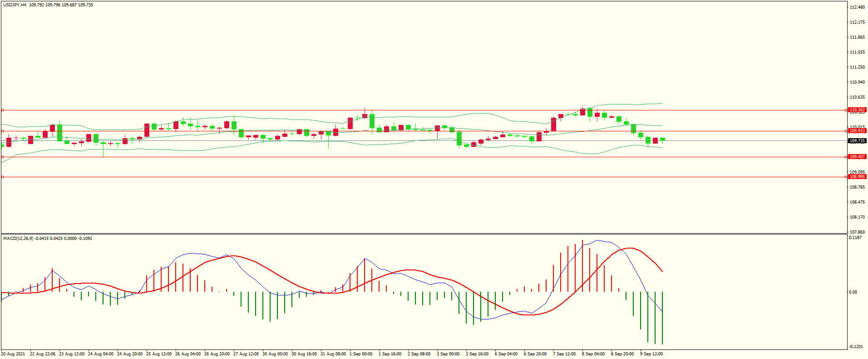Click the 107.860 price axis value
The image size is (868, 359).
point(857,232)
